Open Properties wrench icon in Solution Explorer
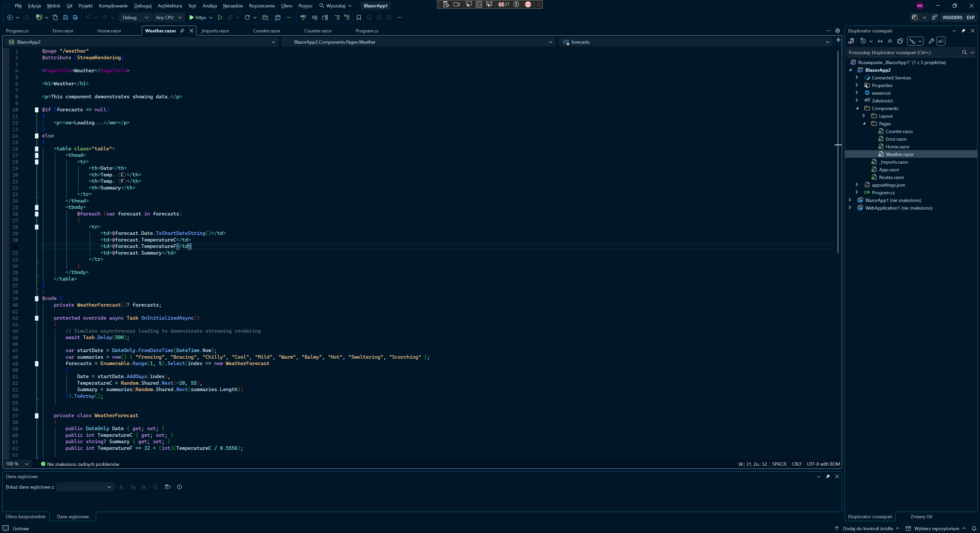Image resolution: width=980 pixels, height=533 pixels. point(931,41)
